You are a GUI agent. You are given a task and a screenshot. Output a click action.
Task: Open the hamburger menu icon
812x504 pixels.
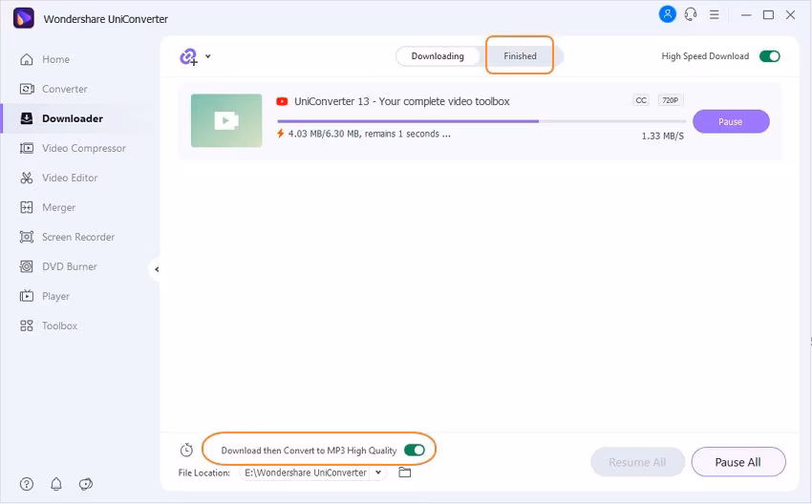click(715, 14)
